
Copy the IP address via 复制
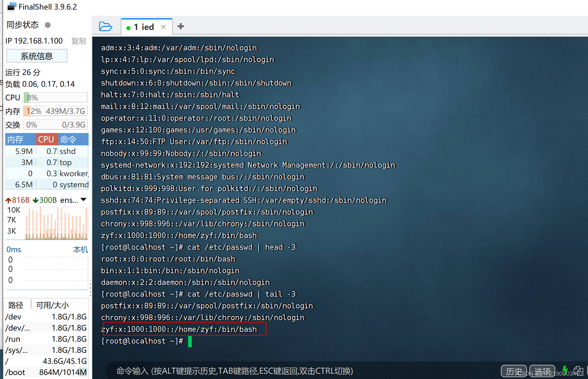[78, 41]
